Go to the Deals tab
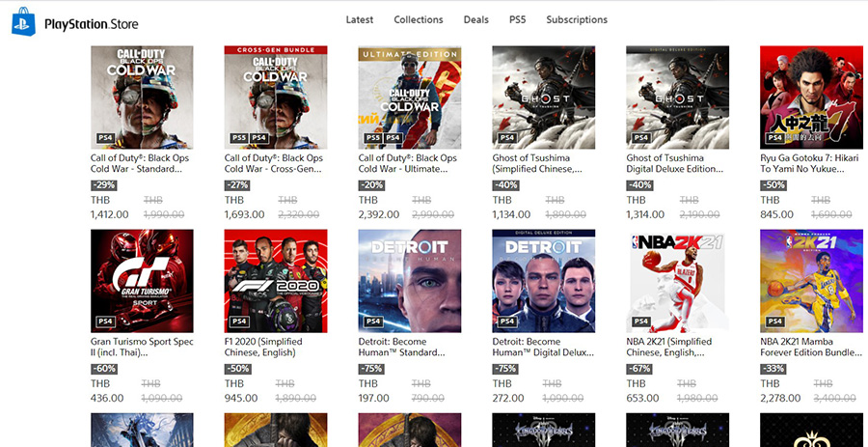The image size is (868, 447). click(476, 20)
